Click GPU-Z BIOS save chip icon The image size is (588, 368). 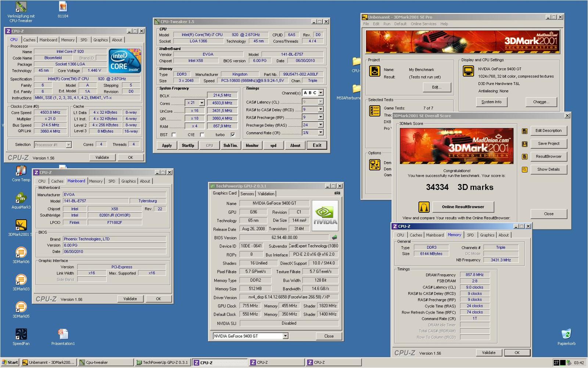point(334,237)
